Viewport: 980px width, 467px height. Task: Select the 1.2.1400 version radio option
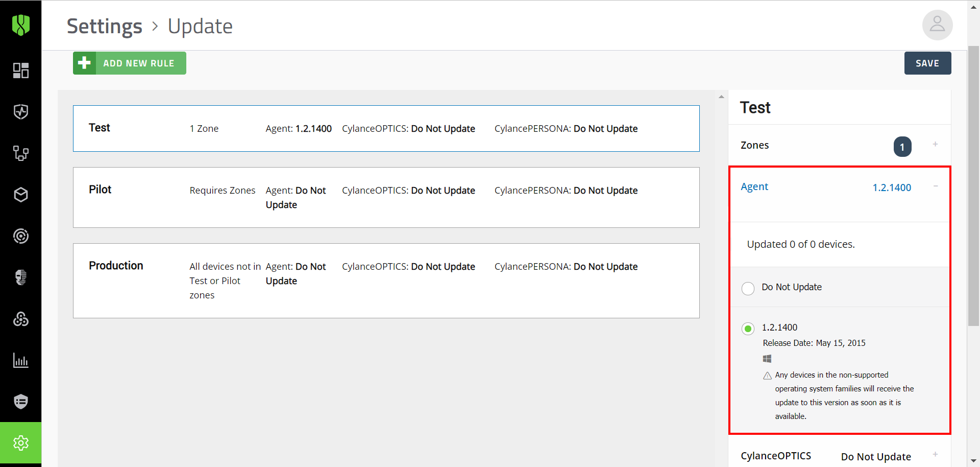click(x=748, y=329)
